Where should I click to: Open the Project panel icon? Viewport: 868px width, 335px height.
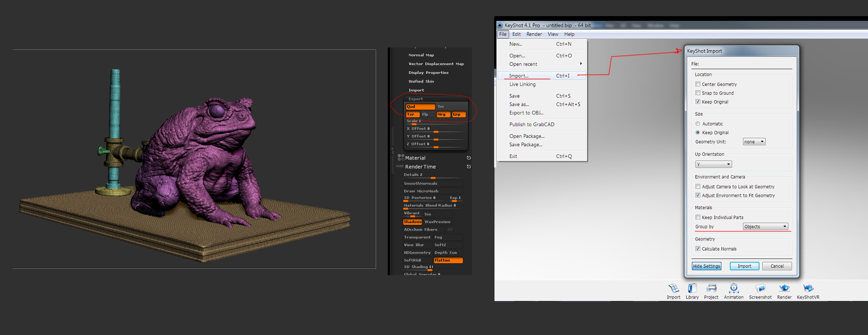711,288
